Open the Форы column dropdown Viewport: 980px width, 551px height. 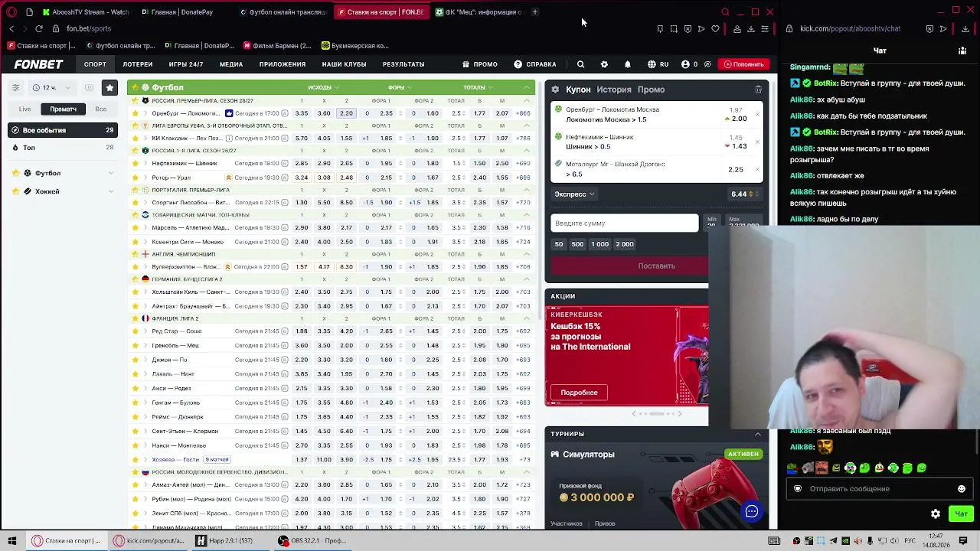400,88
